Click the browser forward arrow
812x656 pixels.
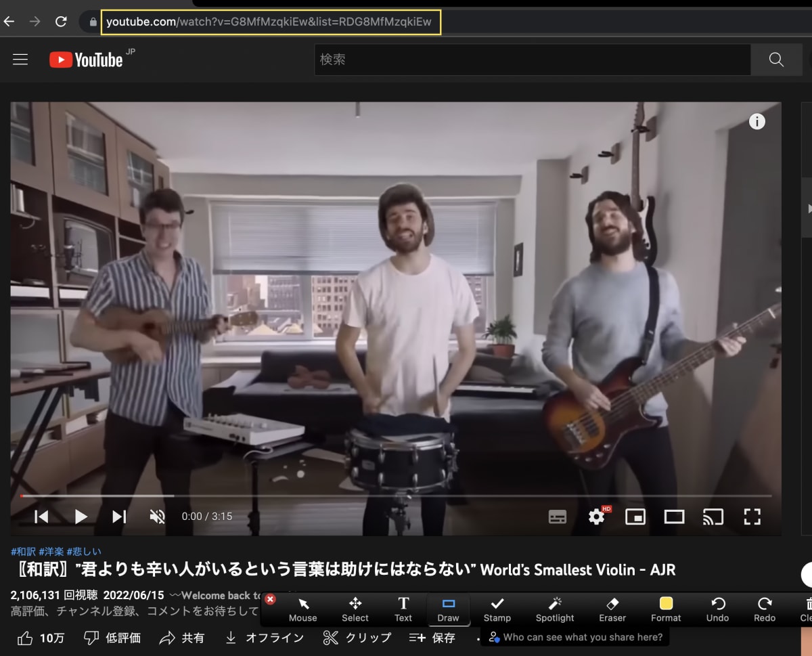35,22
